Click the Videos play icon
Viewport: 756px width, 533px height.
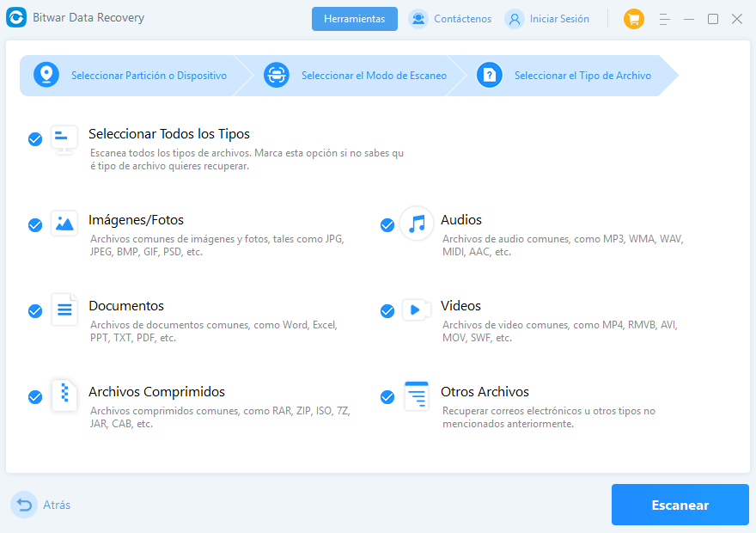tap(416, 309)
